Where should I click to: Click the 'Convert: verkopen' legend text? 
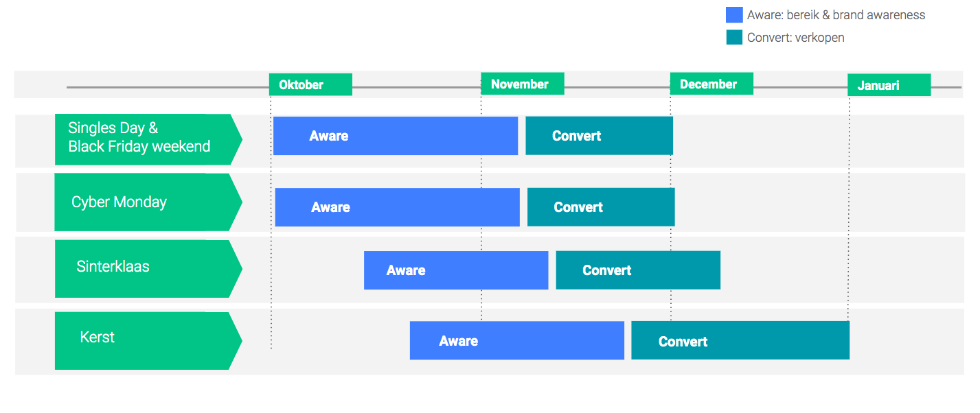[795, 38]
